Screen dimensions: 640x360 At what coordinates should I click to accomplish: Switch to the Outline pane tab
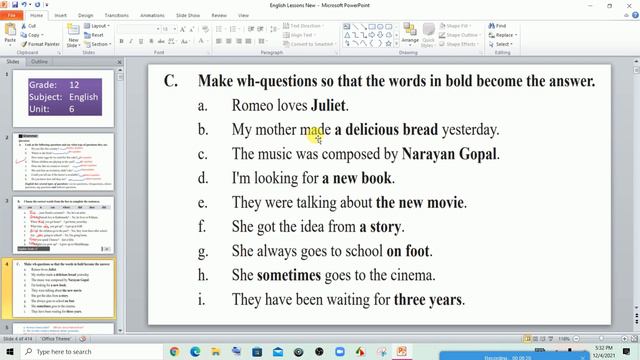click(39, 62)
